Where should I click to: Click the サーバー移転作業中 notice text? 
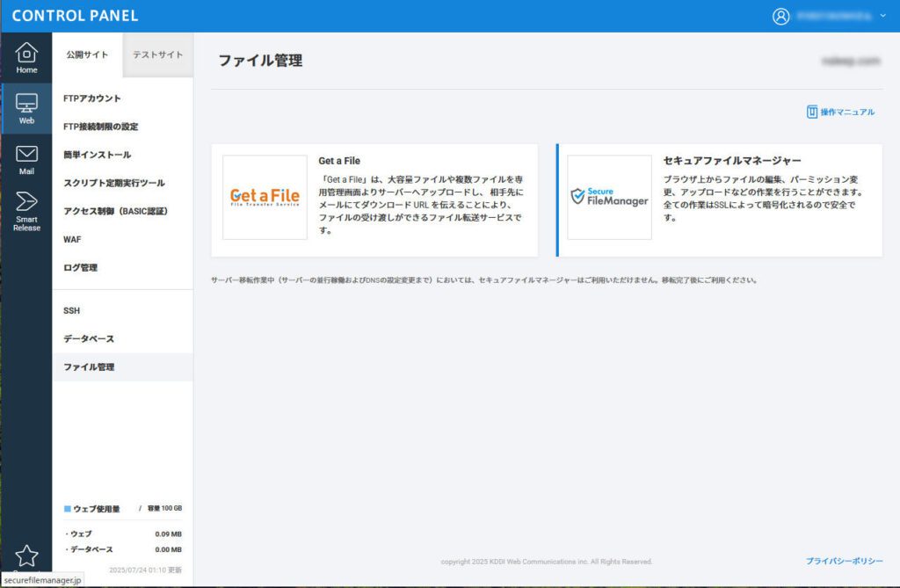point(484,280)
